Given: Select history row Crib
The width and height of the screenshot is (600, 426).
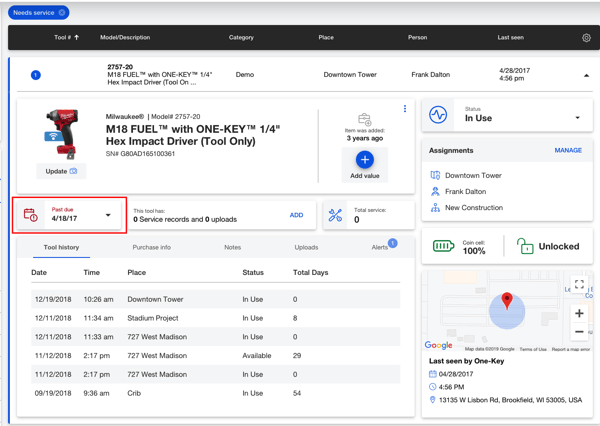Looking at the screenshot, I should [x=215, y=393].
